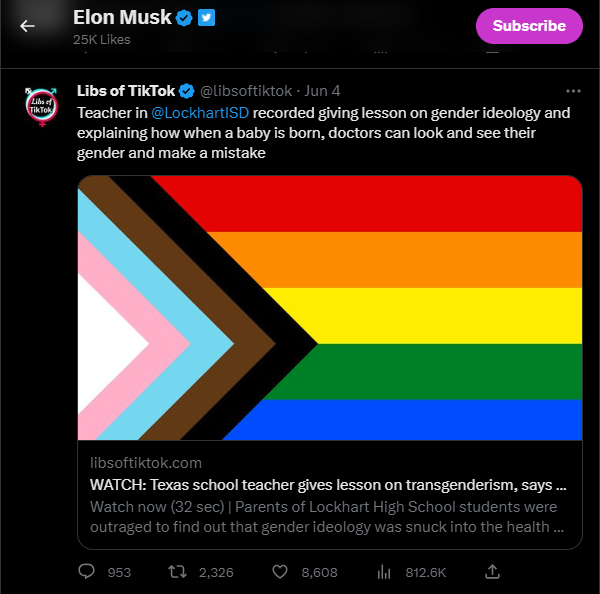The image size is (600, 594).
Task: Click the Subscribe button
Action: click(529, 26)
